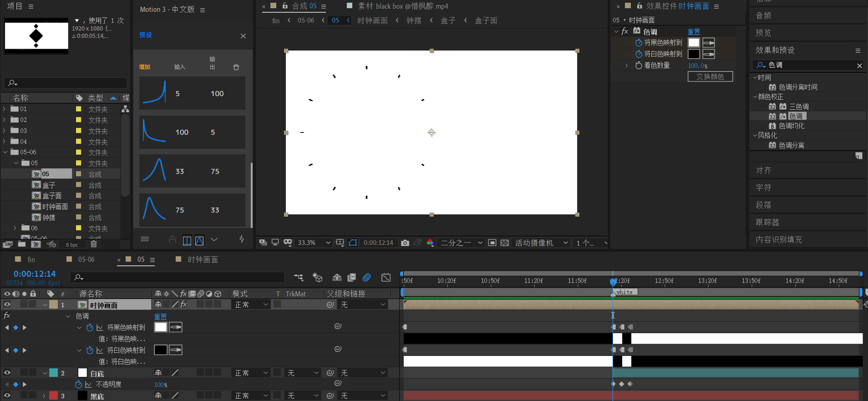868x401 pixels.
Task: Open the Motion 3 panel menu
Action: point(203,10)
